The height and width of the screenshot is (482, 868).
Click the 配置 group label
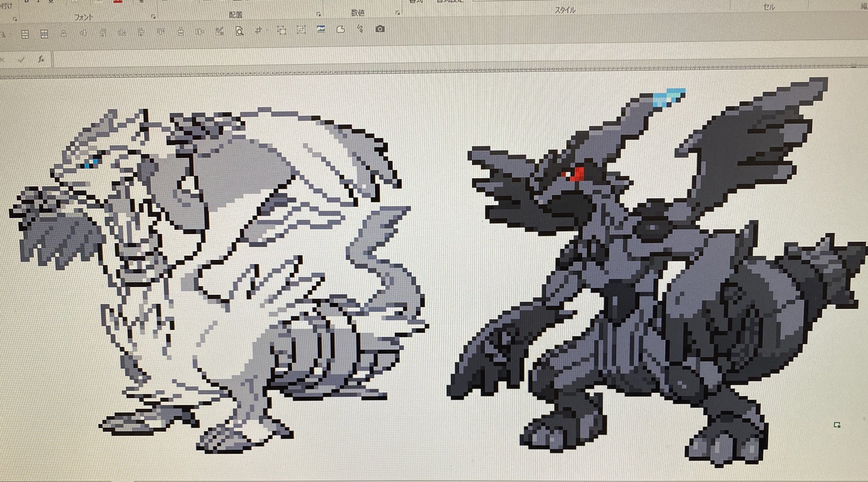coord(236,15)
